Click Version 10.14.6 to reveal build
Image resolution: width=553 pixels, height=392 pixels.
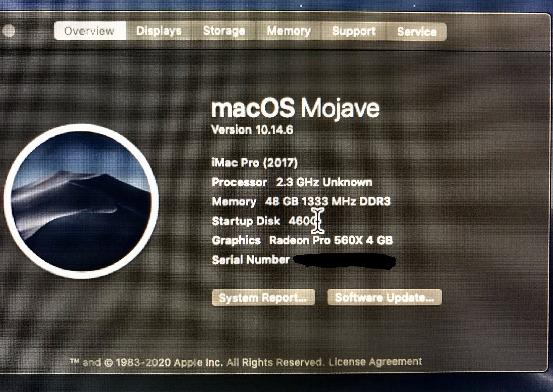click(x=252, y=130)
